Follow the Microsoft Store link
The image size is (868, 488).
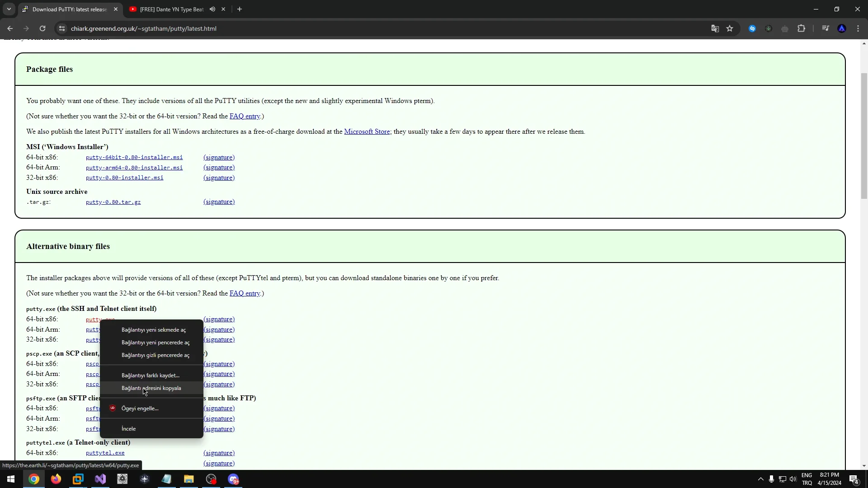367,131
